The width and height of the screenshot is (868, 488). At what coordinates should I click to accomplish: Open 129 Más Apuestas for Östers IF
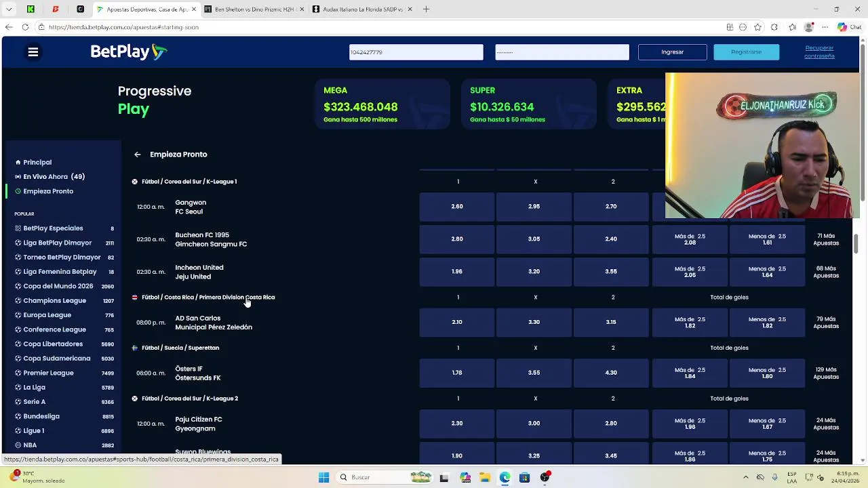tap(826, 373)
